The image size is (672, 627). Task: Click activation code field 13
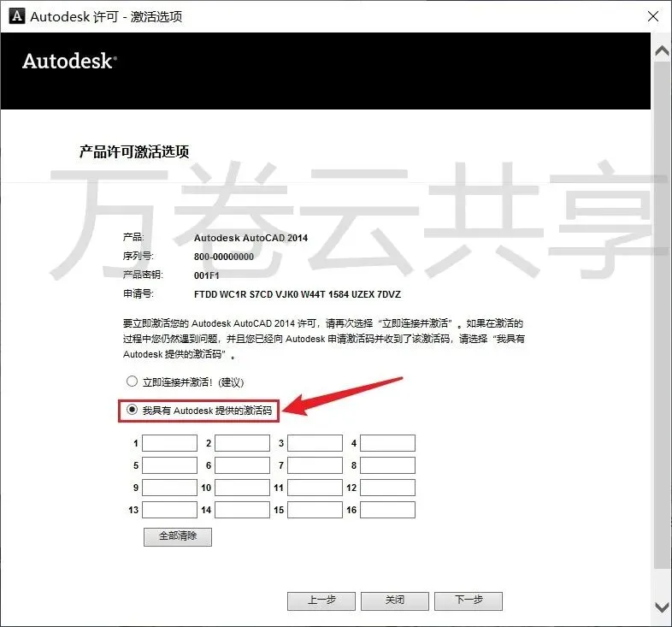point(170,510)
